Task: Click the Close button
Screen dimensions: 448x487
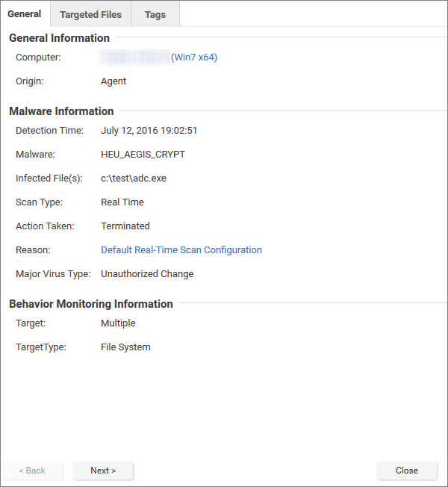Action: 407,471
